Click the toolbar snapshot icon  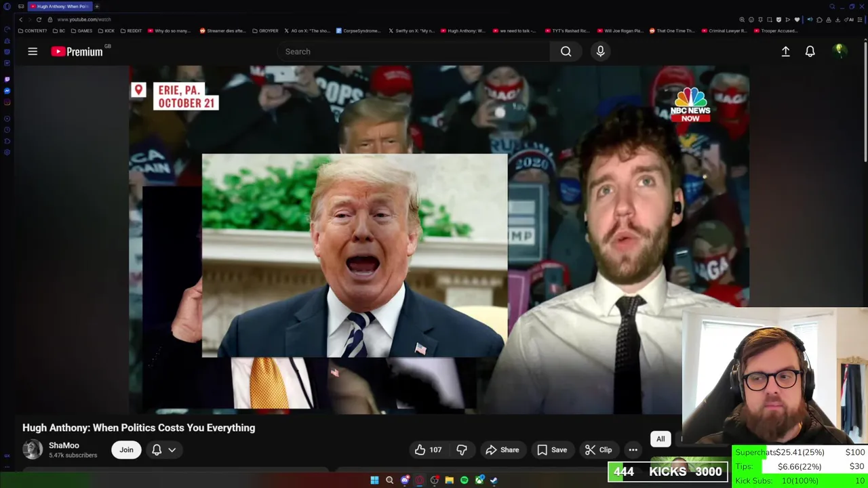coord(770,20)
